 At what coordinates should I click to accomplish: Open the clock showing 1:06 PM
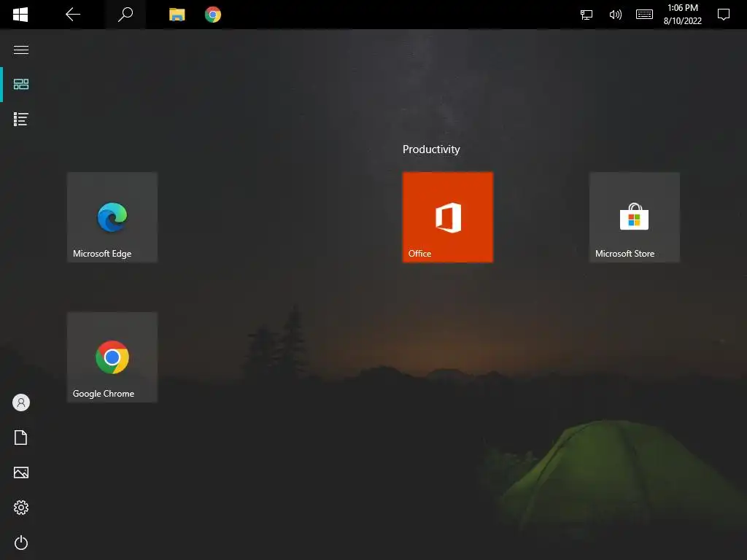click(x=682, y=15)
